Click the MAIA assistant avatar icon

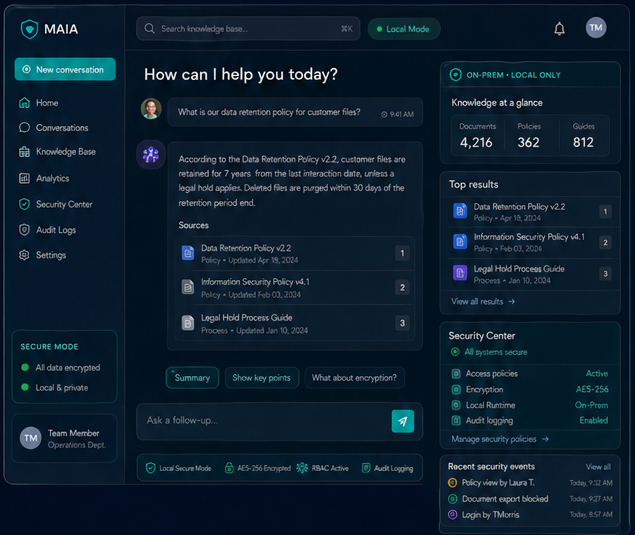tap(151, 155)
